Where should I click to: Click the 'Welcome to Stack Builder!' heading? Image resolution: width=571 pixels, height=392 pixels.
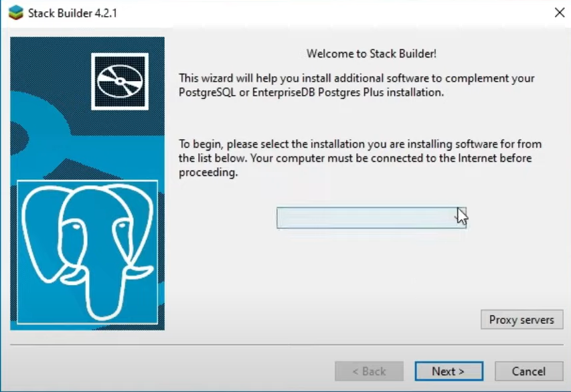pyautogui.click(x=371, y=54)
